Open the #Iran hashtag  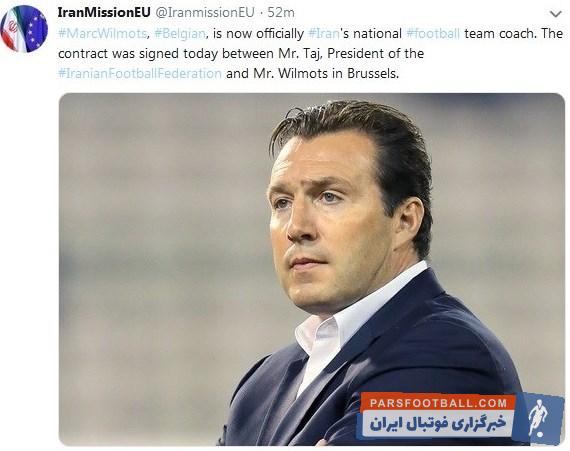coord(324,34)
